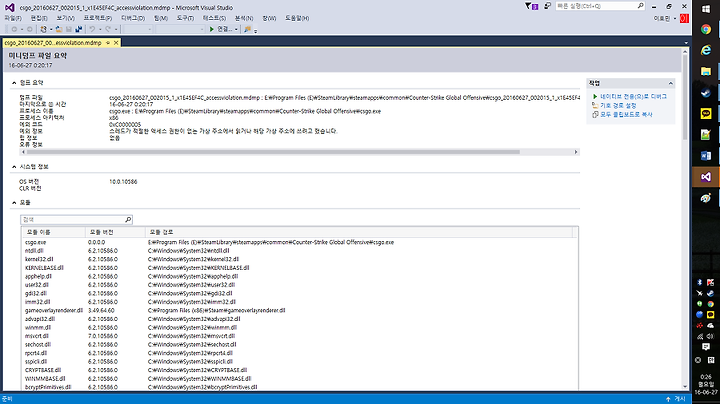Select the csgo.exe module row
The image size is (720, 404).
click(x=299, y=242)
